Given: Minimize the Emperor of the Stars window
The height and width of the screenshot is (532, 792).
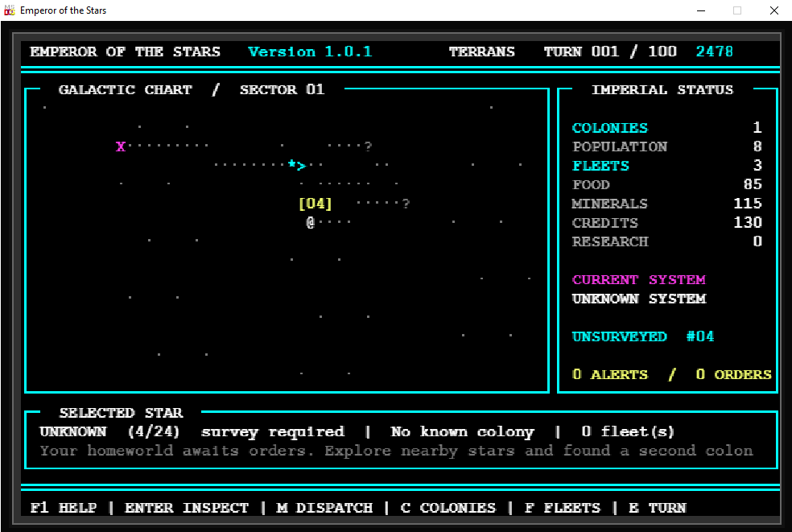Looking at the screenshot, I should 700,10.
